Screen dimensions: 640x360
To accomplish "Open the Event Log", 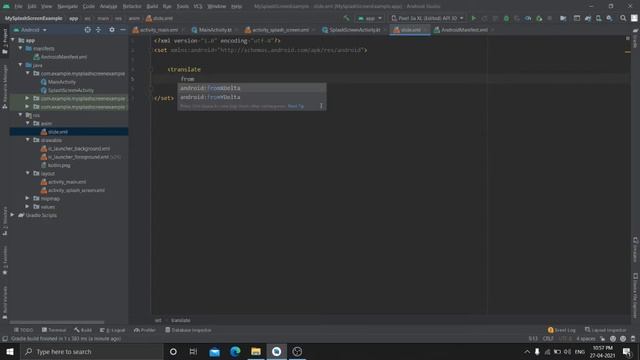I will (x=562, y=330).
